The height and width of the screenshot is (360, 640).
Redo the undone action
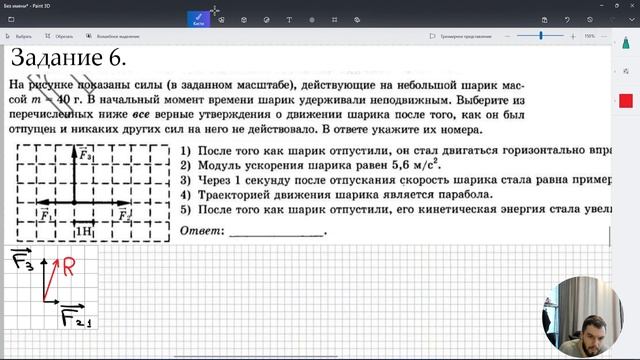tap(612, 20)
